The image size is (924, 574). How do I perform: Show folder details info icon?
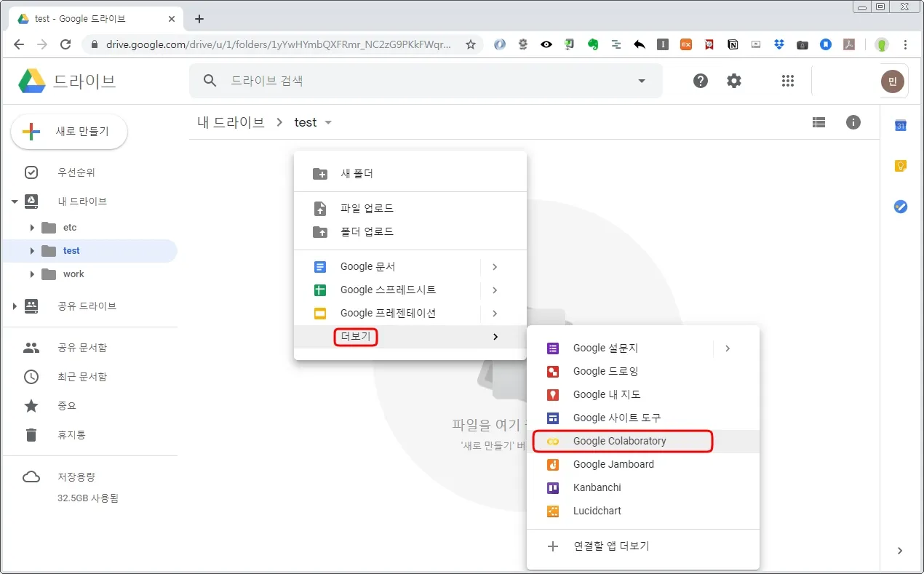[853, 122]
